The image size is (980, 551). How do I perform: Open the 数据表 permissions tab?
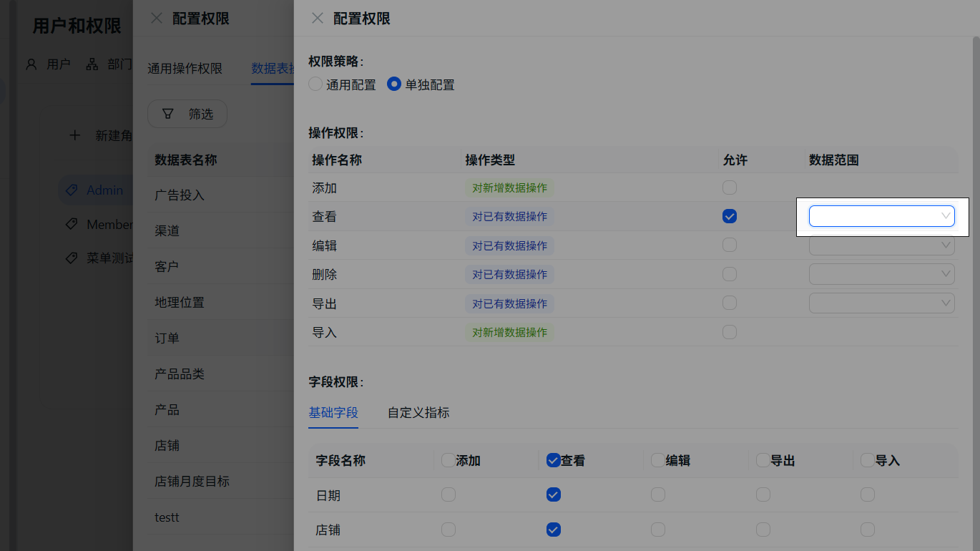coord(273,69)
